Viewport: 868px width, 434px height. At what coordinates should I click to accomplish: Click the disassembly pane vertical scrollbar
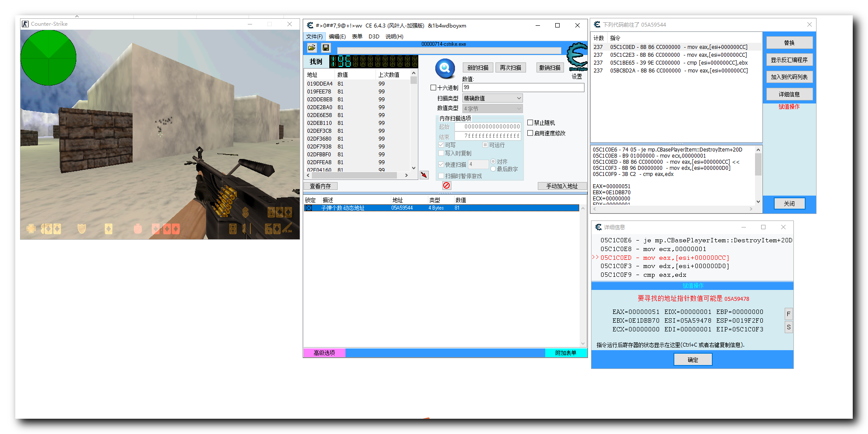[x=758, y=176]
